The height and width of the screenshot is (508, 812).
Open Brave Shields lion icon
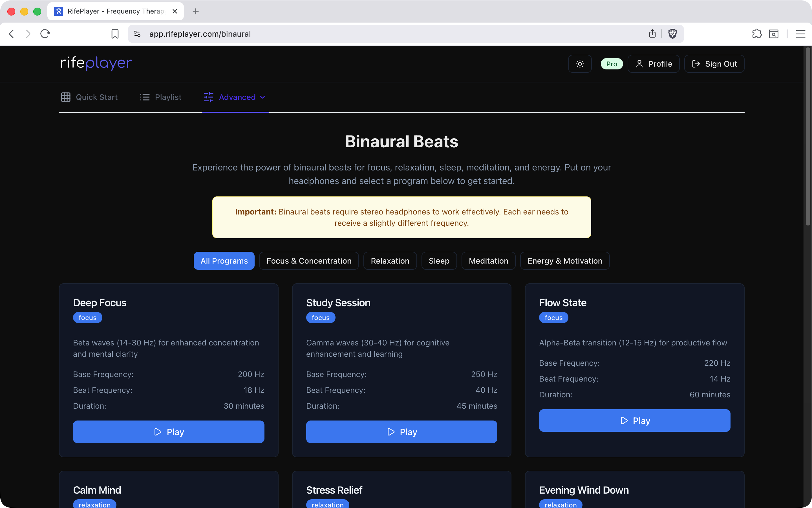coord(672,34)
